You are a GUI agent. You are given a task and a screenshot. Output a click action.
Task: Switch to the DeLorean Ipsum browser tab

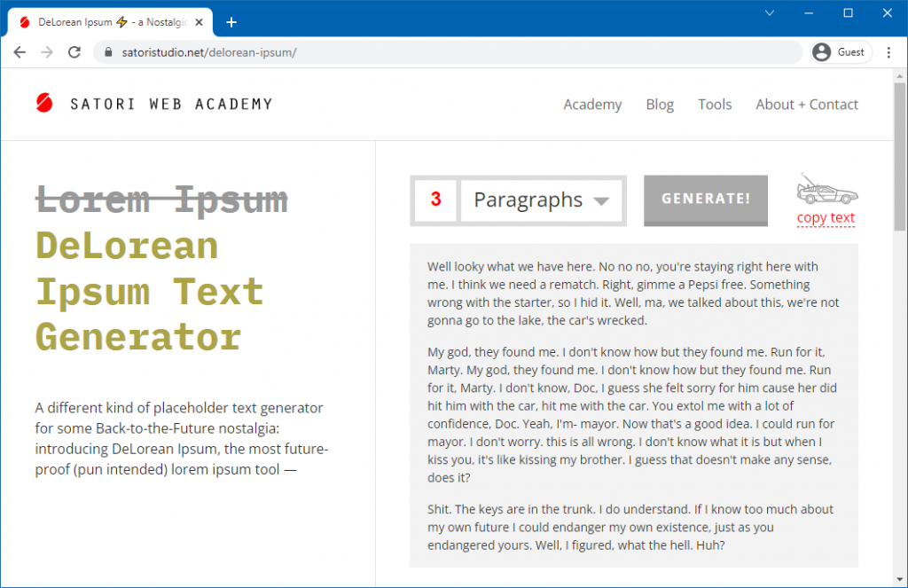(x=106, y=21)
